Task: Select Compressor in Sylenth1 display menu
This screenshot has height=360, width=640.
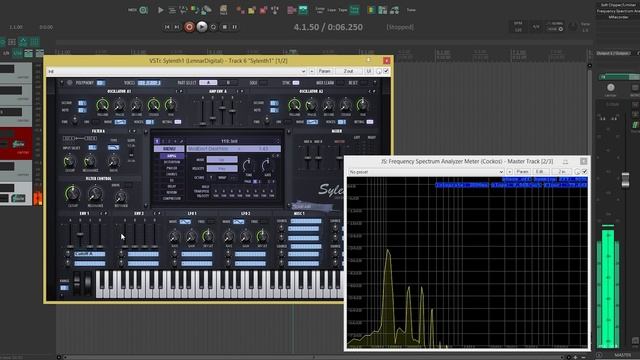Action: click(171, 198)
